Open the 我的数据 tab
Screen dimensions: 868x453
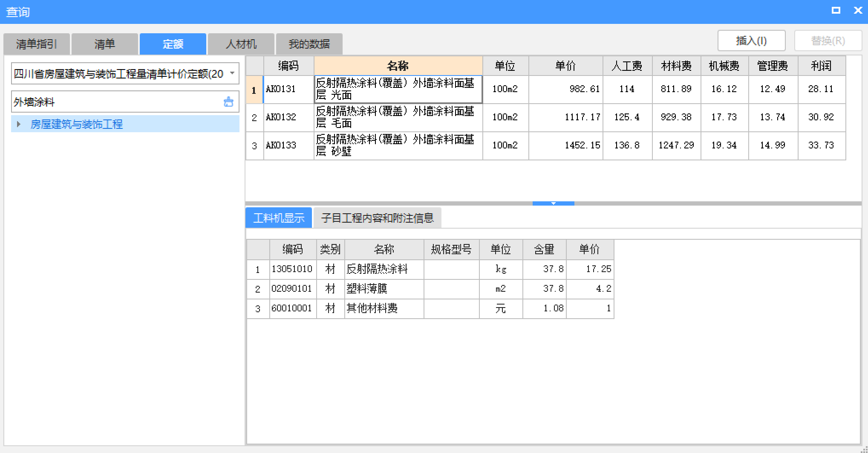(x=309, y=44)
